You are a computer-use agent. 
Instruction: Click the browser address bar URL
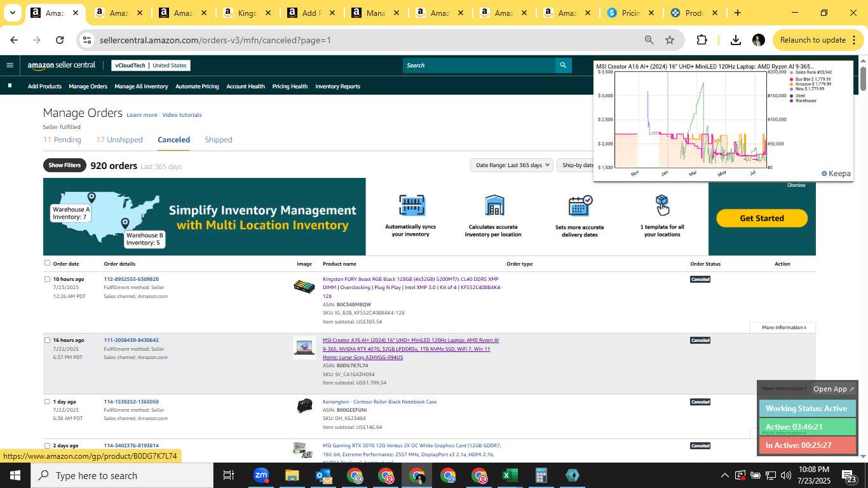click(215, 40)
